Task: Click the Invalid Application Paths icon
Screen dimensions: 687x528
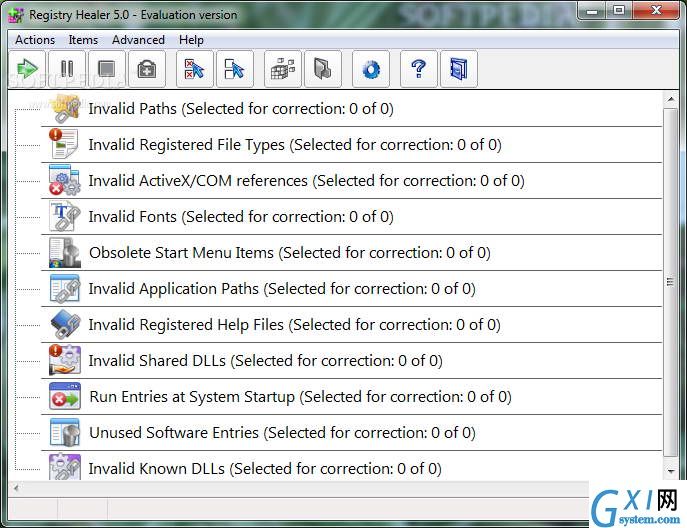Action: (x=65, y=288)
